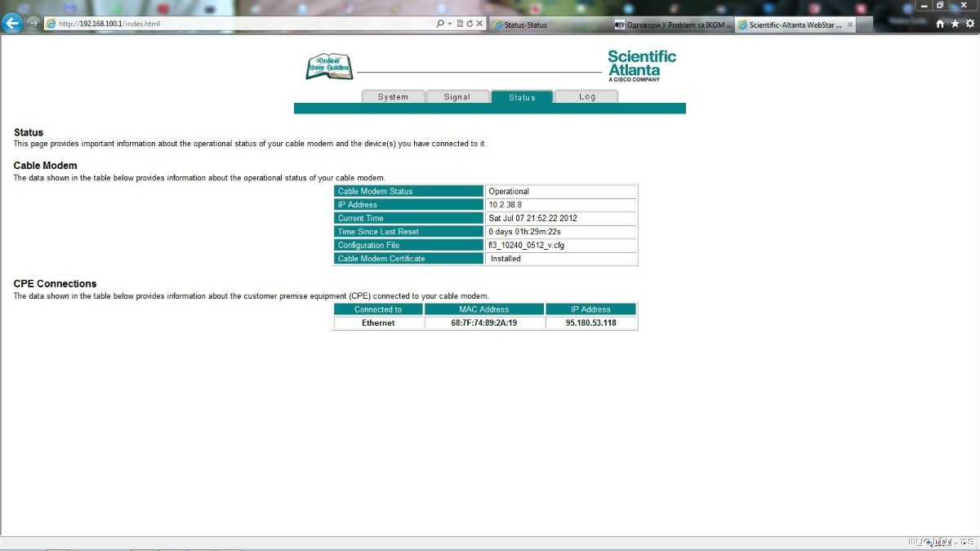
Task: Click the Scientific Atlanta logo
Action: coord(642,65)
